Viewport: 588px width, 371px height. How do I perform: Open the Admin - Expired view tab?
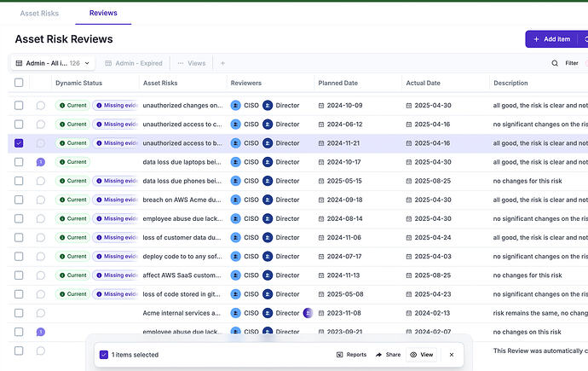pos(134,63)
